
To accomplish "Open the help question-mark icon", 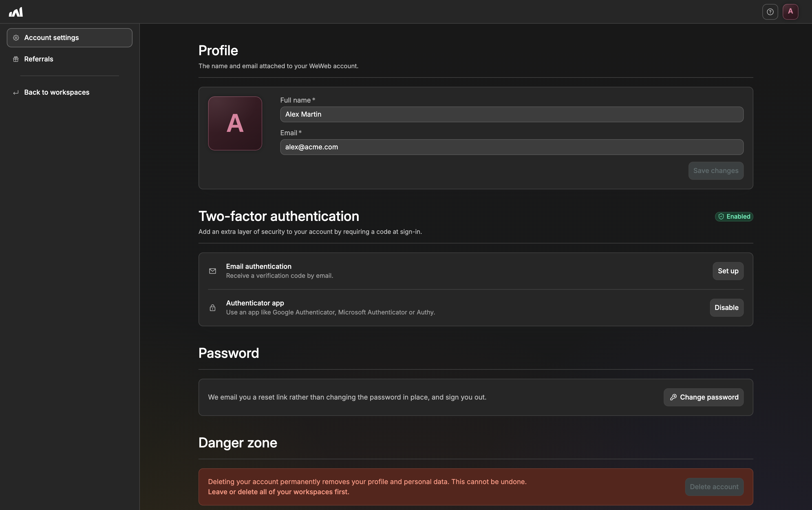I will [x=770, y=12].
